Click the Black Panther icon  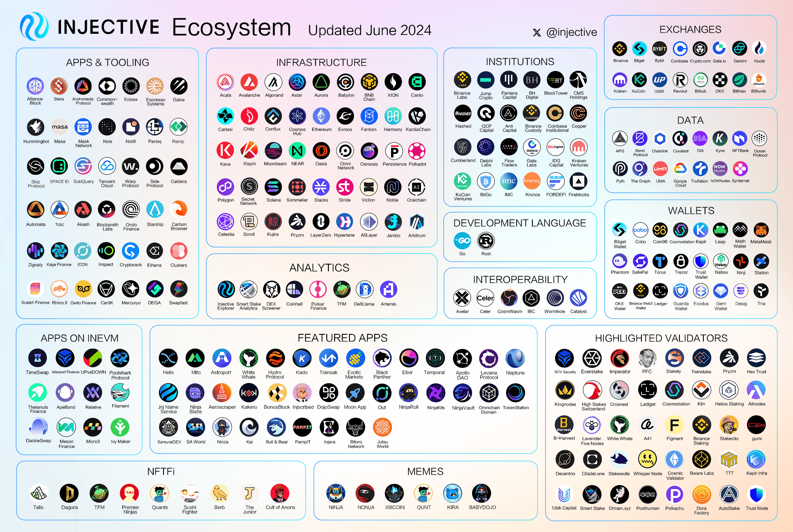coord(382,358)
